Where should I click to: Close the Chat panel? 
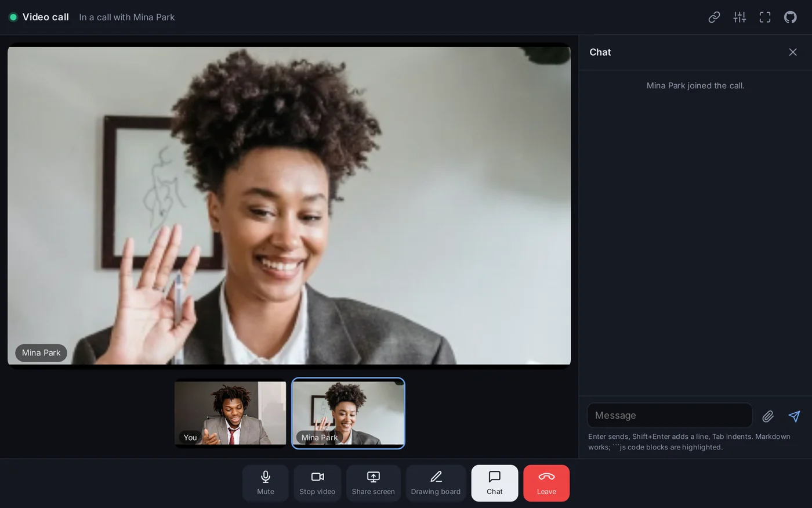pyautogui.click(x=793, y=52)
